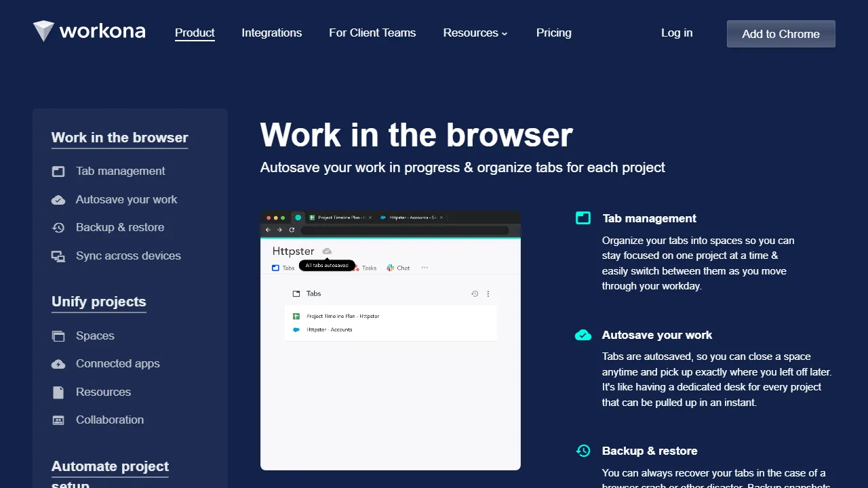
Task: Click the teal Autosave cloud feature icon
Action: tap(583, 335)
